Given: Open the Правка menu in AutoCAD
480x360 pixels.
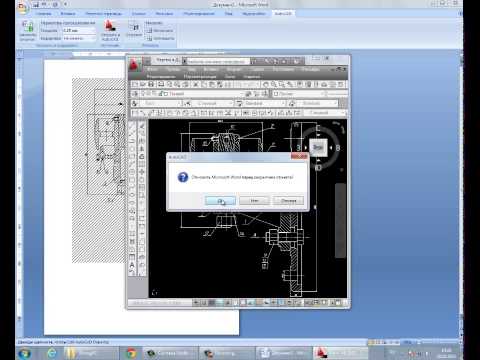Looking at the screenshot, I should (173, 69).
